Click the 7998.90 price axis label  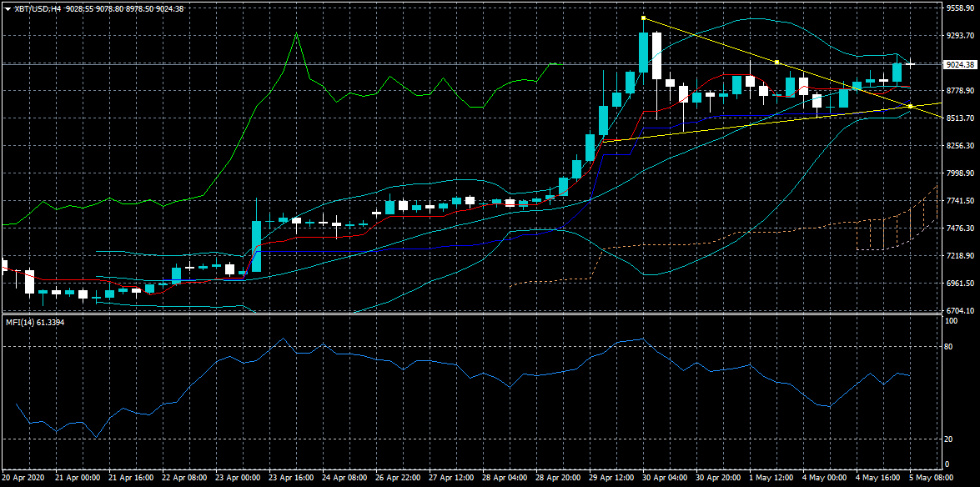tap(962, 173)
